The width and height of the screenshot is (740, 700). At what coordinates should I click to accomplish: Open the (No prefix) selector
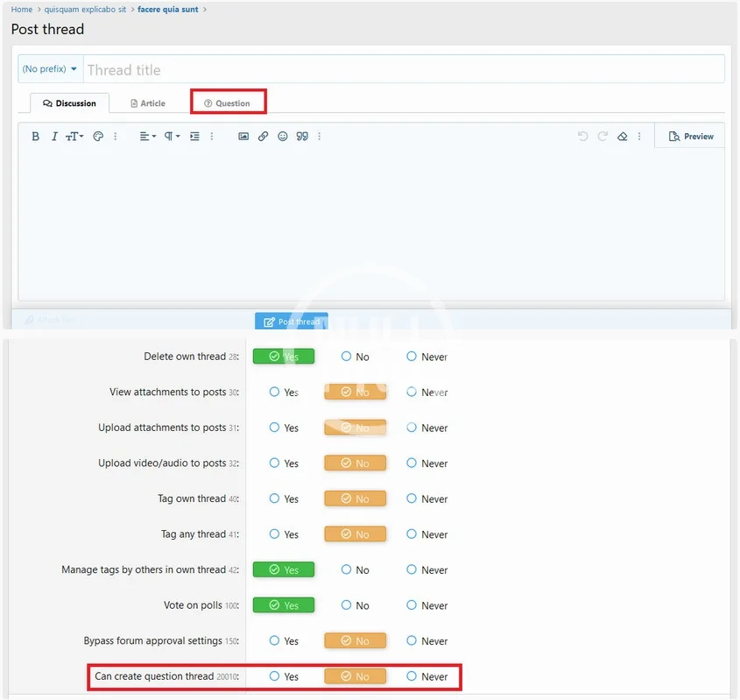[50, 69]
